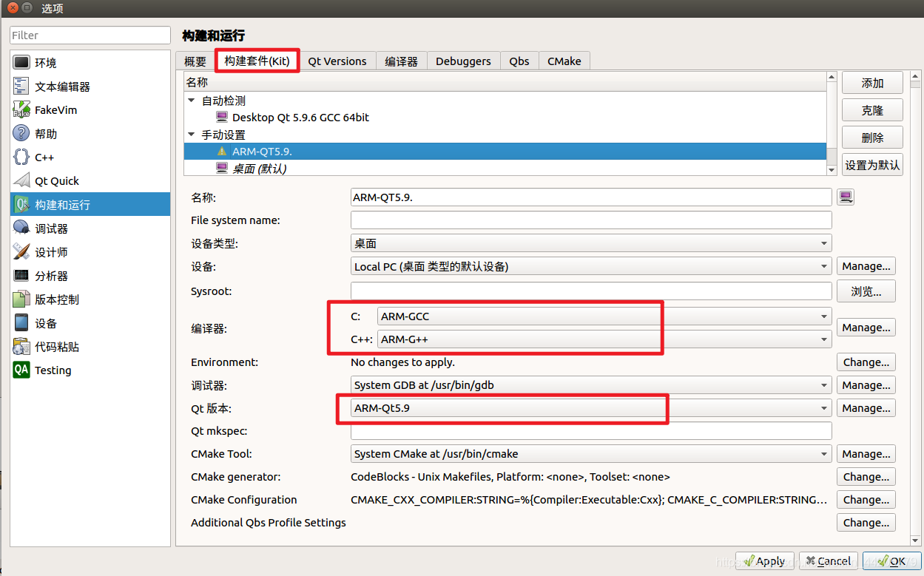This screenshot has height=576, width=924.
Task: Collapse the 自动检测 tree group
Action: [x=192, y=101]
